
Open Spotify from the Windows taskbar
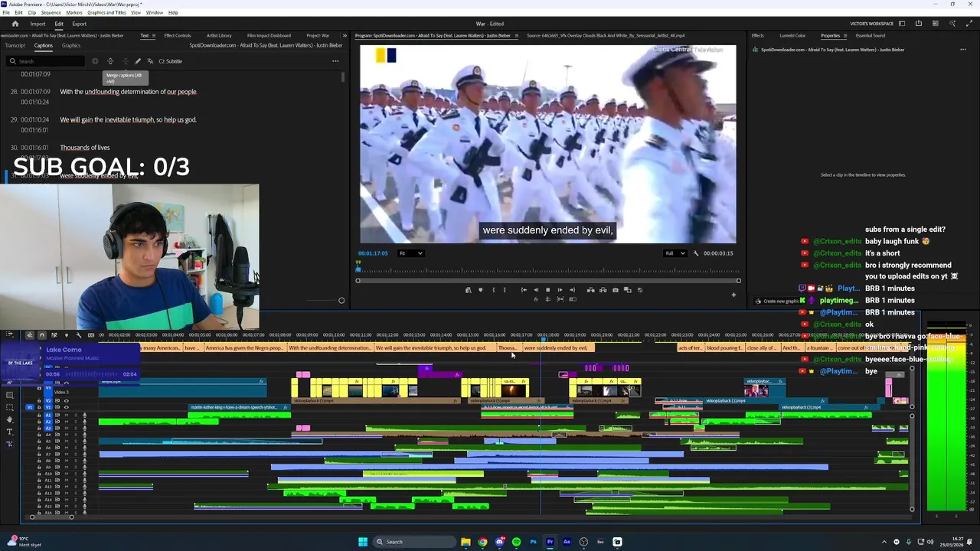point(516,542)
